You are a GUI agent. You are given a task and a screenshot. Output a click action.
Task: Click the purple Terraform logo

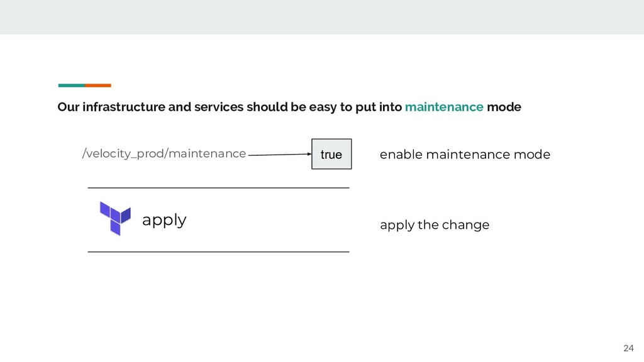point(116,218)
